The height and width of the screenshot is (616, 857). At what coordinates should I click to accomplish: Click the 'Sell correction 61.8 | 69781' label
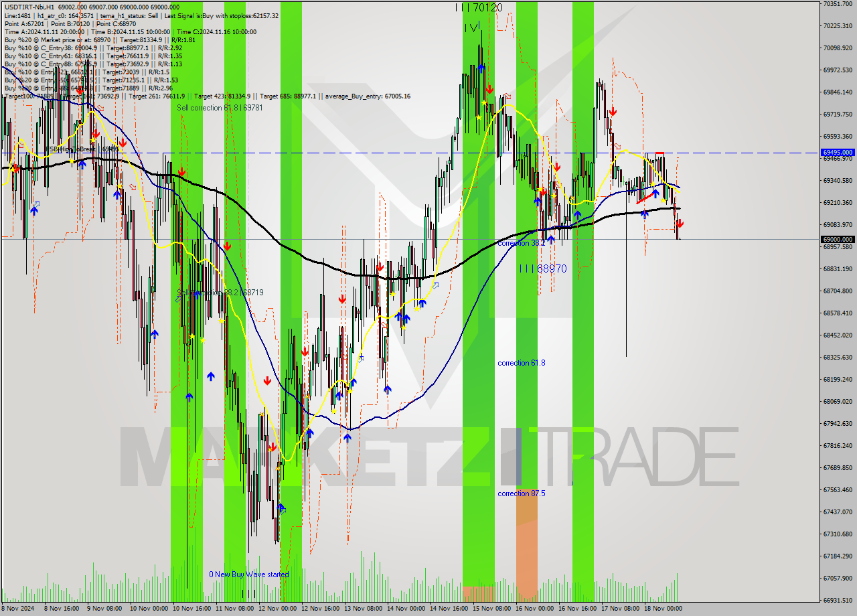[220, 108]
